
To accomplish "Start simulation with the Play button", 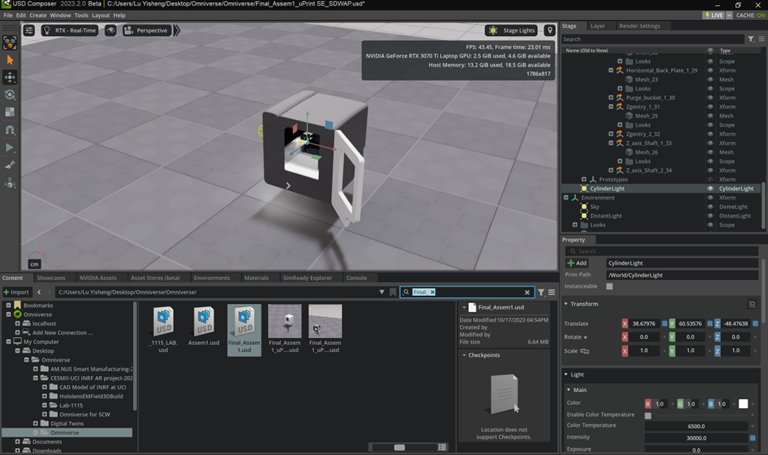I will (x=10, y=147).
